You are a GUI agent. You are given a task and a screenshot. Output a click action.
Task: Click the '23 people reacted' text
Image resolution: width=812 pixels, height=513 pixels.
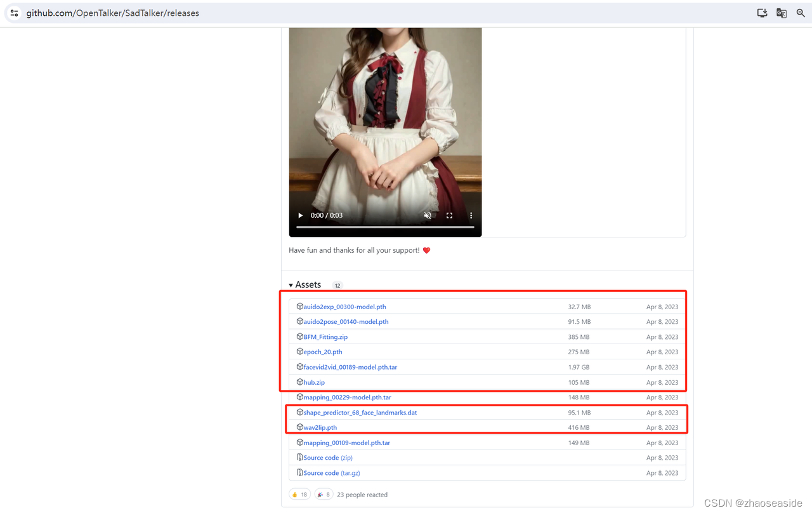click(362, 495)
